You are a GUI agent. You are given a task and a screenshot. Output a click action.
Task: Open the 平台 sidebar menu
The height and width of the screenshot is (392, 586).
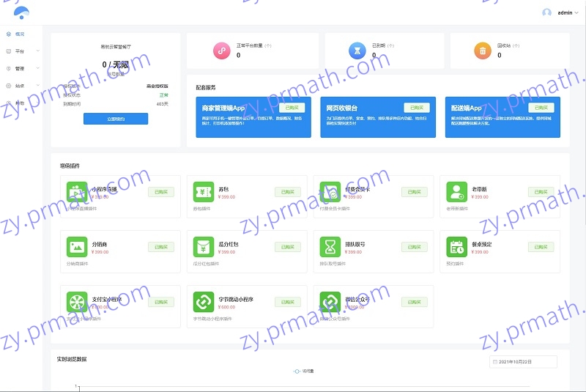(21, 51)
